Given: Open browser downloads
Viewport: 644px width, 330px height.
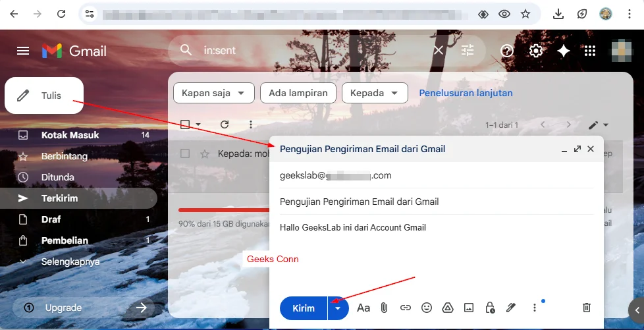Looking at the screenshot, I should (558, 14).
